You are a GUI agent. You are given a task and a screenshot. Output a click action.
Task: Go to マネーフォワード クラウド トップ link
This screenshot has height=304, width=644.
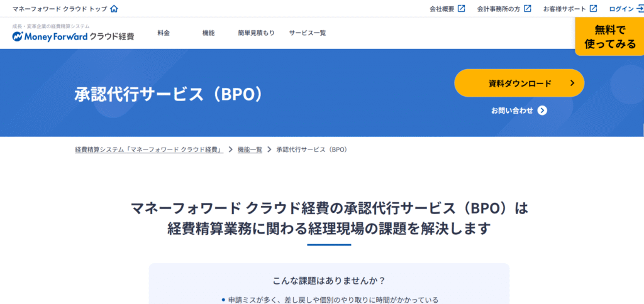point(60,9)
